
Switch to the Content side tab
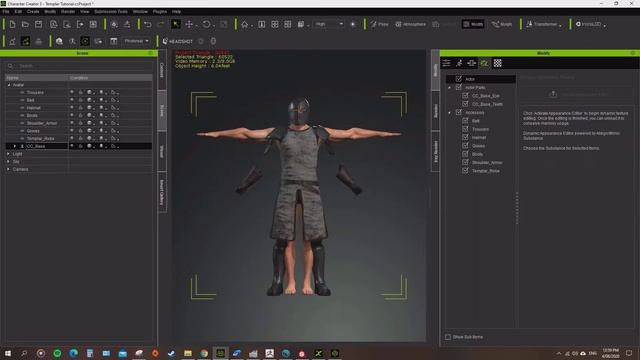(162, 70)
